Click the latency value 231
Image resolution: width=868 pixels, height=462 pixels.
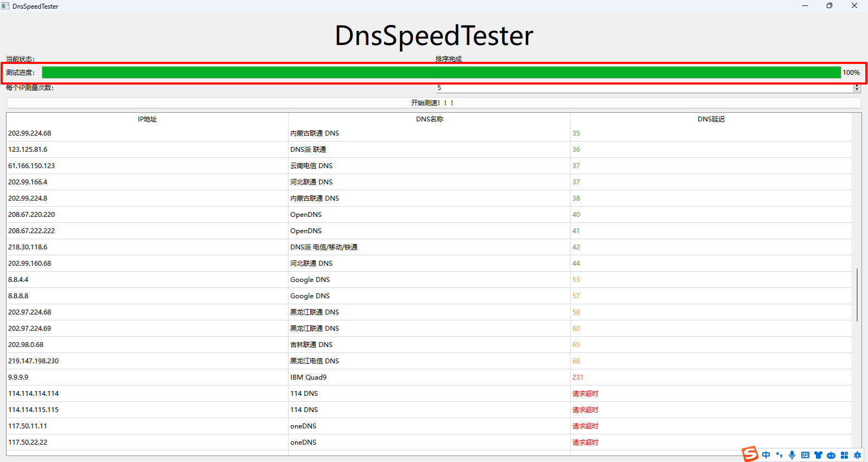[578, 377]
